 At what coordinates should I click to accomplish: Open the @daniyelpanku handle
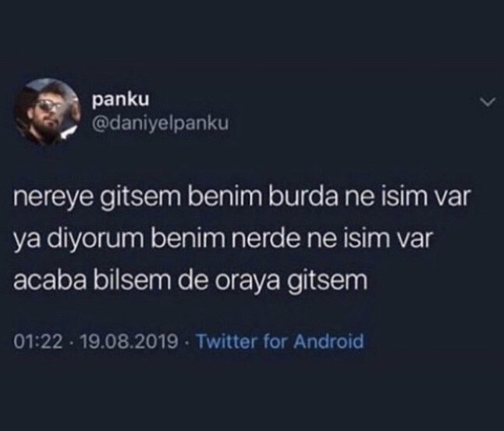tap(160, 123)
